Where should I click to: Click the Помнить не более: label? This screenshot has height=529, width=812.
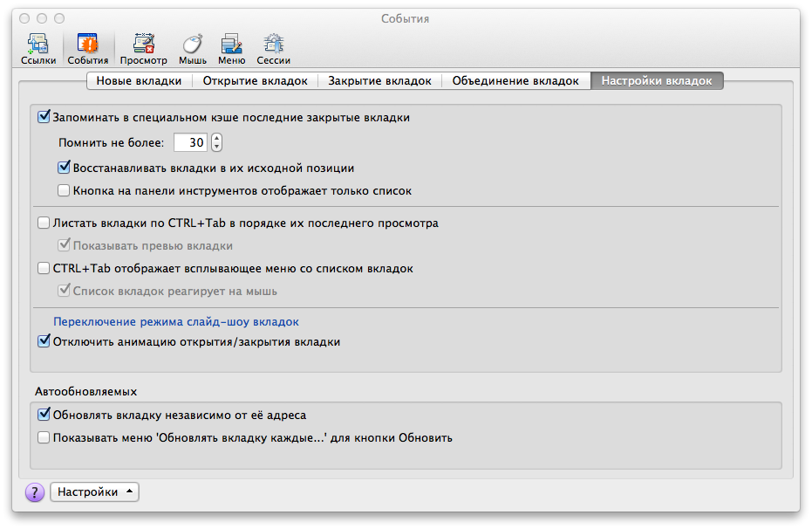(x=112, y=142)
